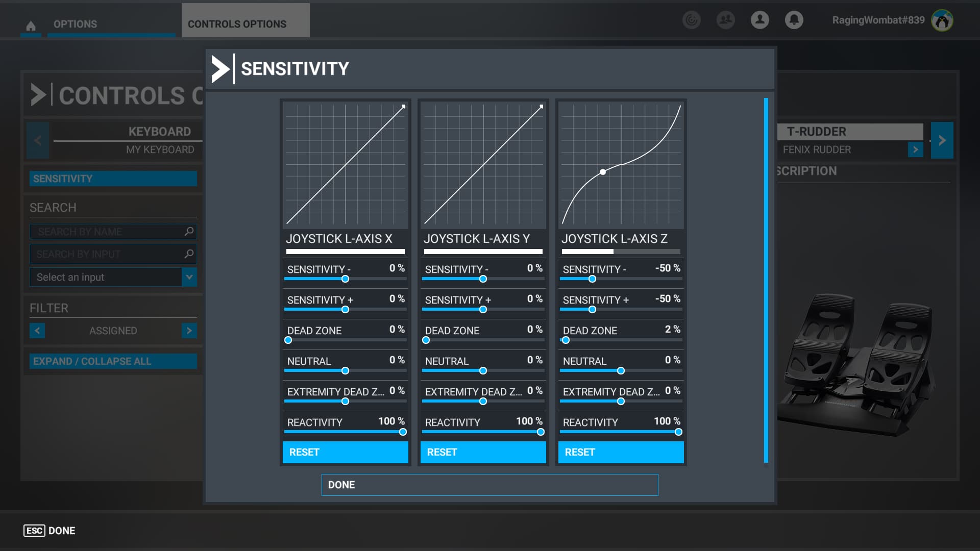Screen dimensions: 980x551
Task: Open the Fenix Rudder profile arrow
Action: pyautogui.click(x=915, y=149)
